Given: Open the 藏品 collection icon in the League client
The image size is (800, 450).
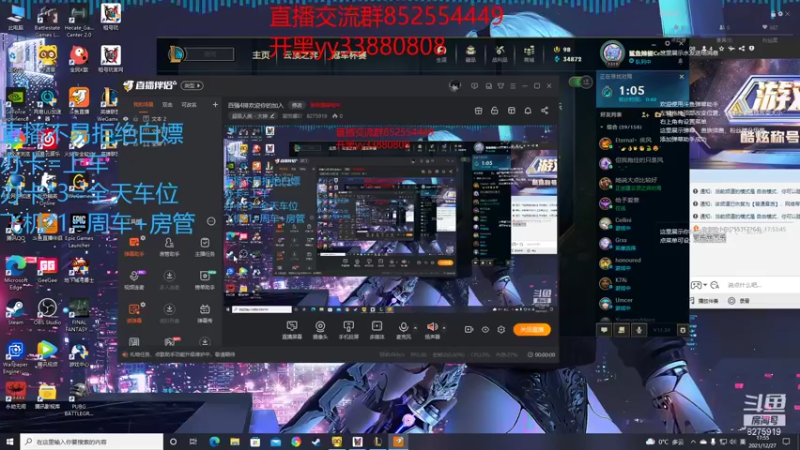Looking at the screenshot, I should pyautogui.click(x=470, y=53).
